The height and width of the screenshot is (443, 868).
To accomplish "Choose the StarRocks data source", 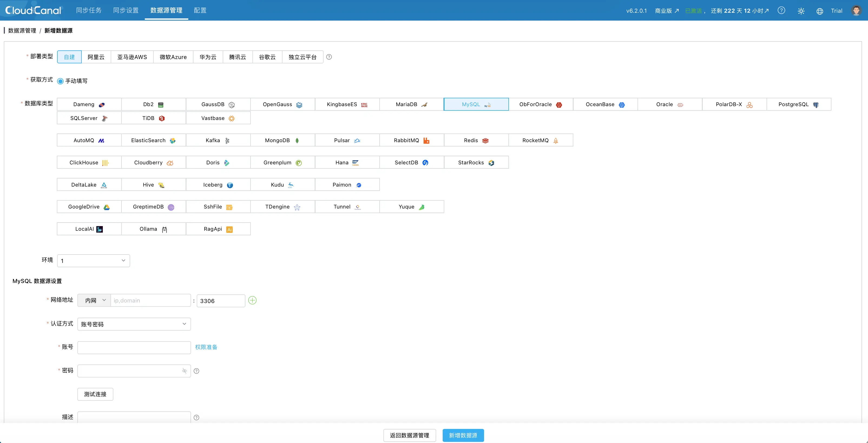I will click(x=476, y=162).
